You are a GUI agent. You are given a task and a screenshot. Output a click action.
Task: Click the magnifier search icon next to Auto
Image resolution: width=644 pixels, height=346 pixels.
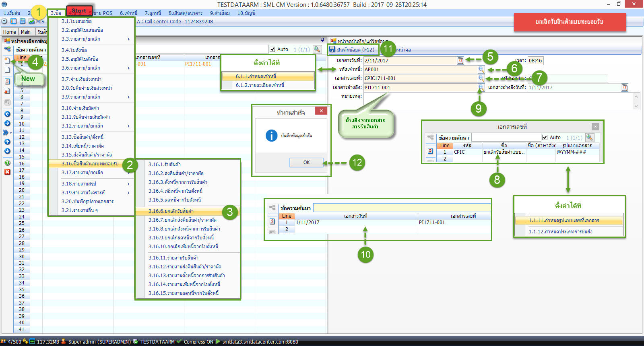point(317,49)
